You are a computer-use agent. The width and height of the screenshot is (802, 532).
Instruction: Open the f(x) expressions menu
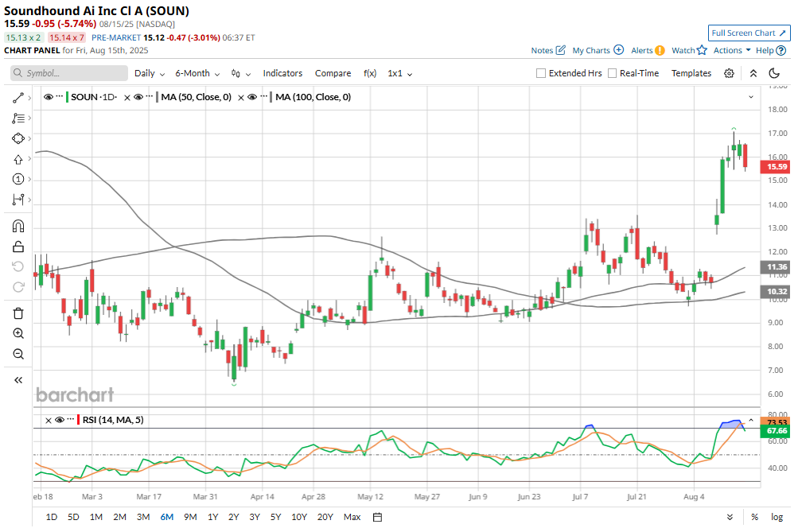(370, 73)
